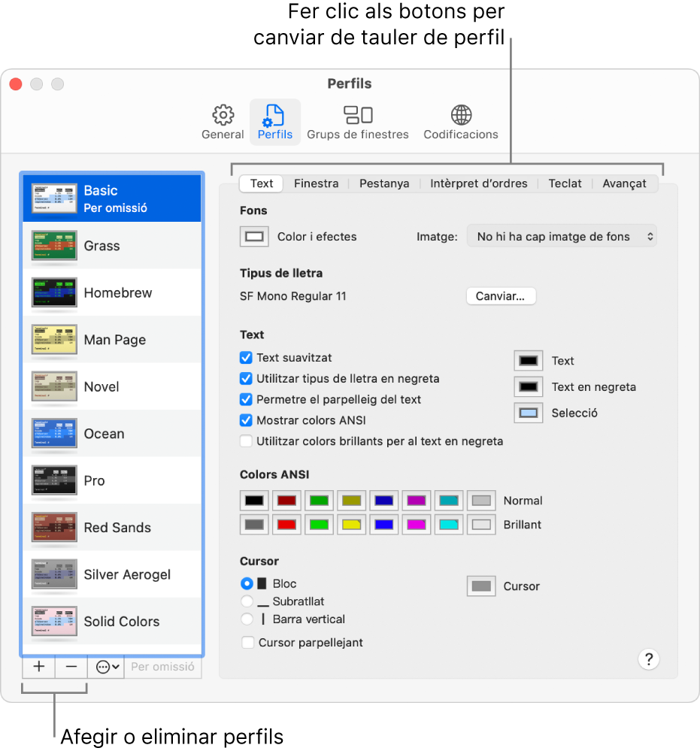Image resolution: width=700 pixels, height=754 pixels.
Task: Click the Normal cyan ANSI swatch
Action: tap(449, 501)
